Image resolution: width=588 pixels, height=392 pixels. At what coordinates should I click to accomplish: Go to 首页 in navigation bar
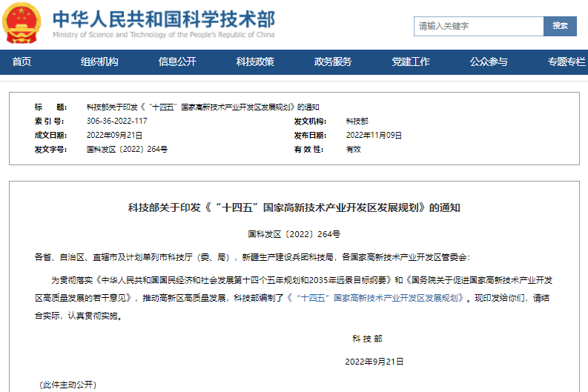pyautogui.click(x=22, y=62)
